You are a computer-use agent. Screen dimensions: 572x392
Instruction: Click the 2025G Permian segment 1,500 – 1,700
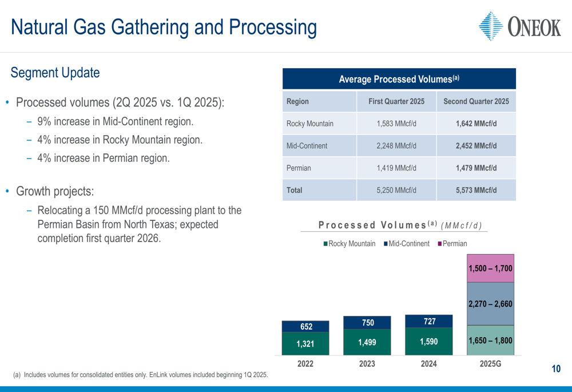(491, 268)
